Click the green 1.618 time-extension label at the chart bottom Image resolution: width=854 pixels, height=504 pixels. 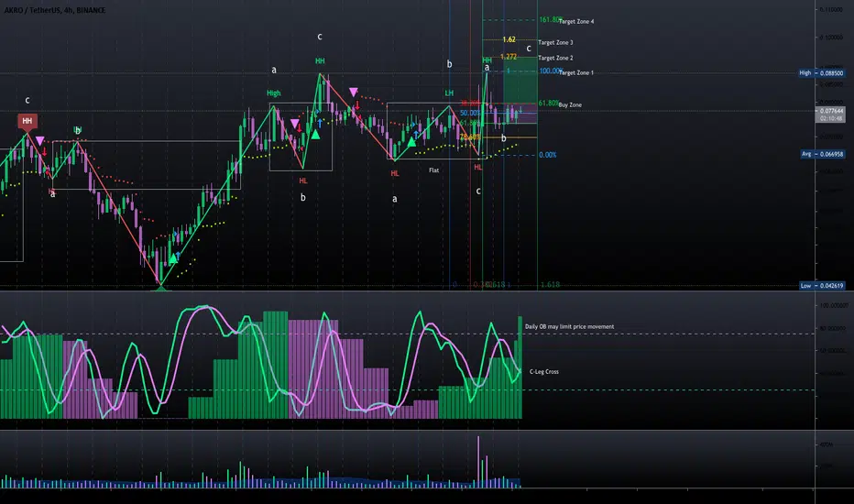550,284
